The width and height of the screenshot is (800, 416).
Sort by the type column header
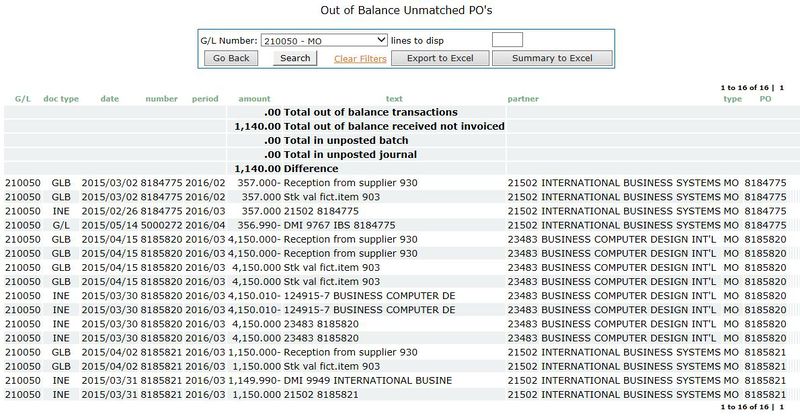tap(733, 99)
